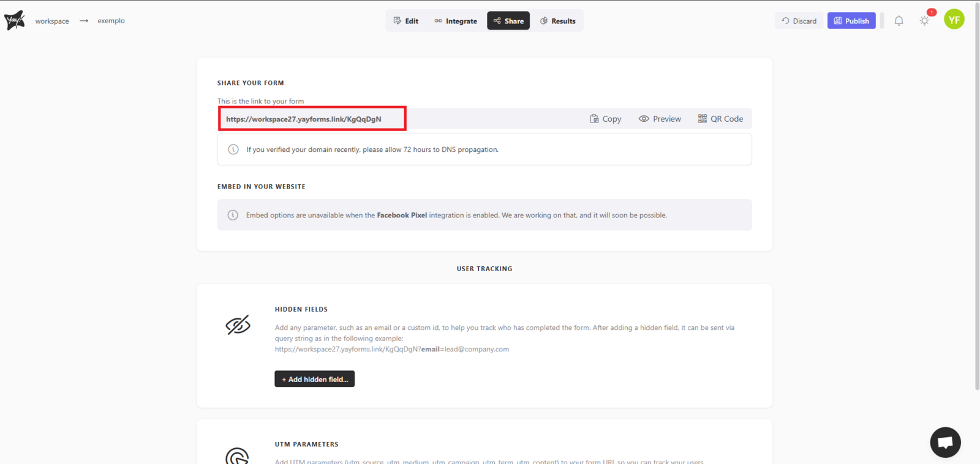Screen dimensions: 980x464
Task: Click the UTM parameters target icon
Action: (237, 456)
